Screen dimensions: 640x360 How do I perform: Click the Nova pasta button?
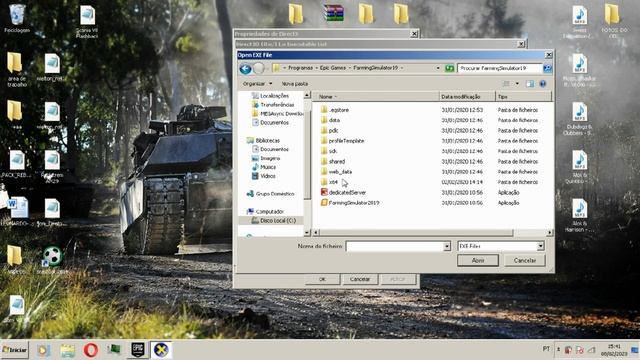[295, 84]
